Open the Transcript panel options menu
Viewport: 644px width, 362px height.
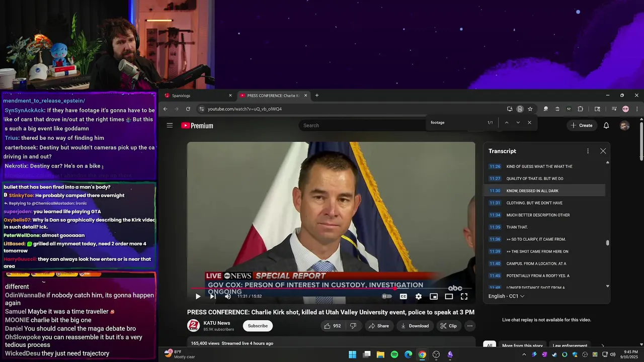[588, 151]
